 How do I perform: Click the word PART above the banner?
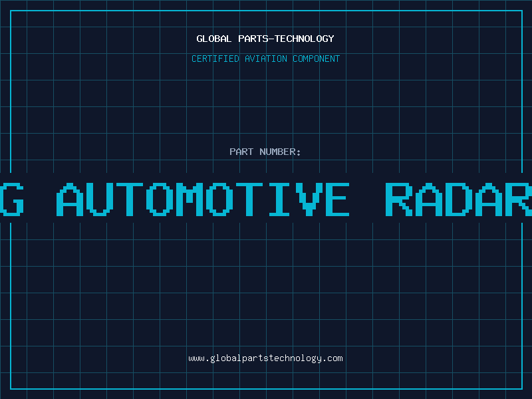(241, 152)
